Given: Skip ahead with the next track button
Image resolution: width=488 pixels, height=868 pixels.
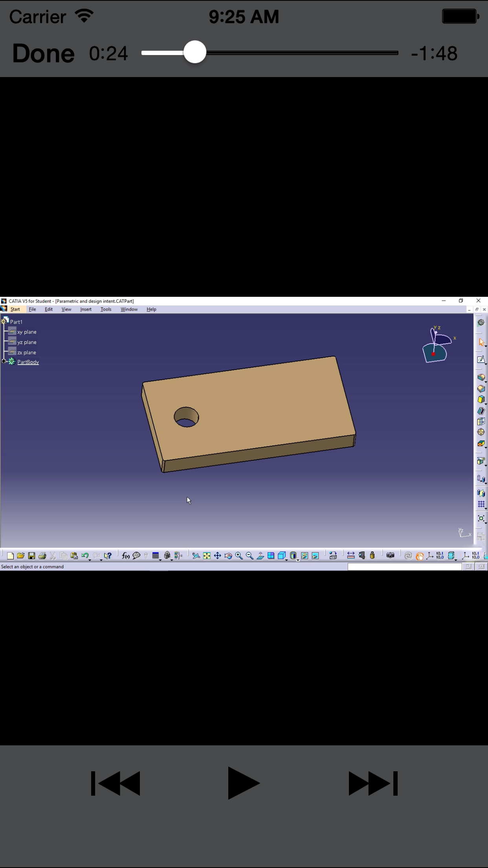Looking at the screenshot, I should tap(373, 783).
